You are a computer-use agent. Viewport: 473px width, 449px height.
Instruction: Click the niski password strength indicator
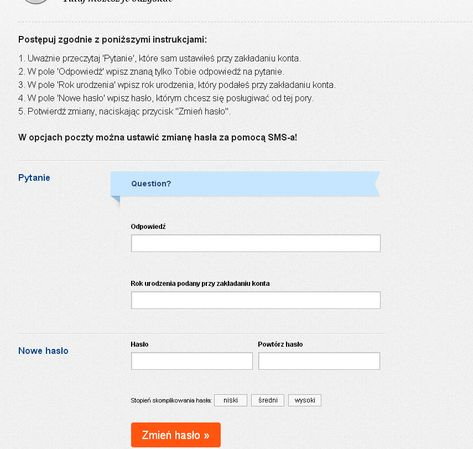tap(231, 400)
